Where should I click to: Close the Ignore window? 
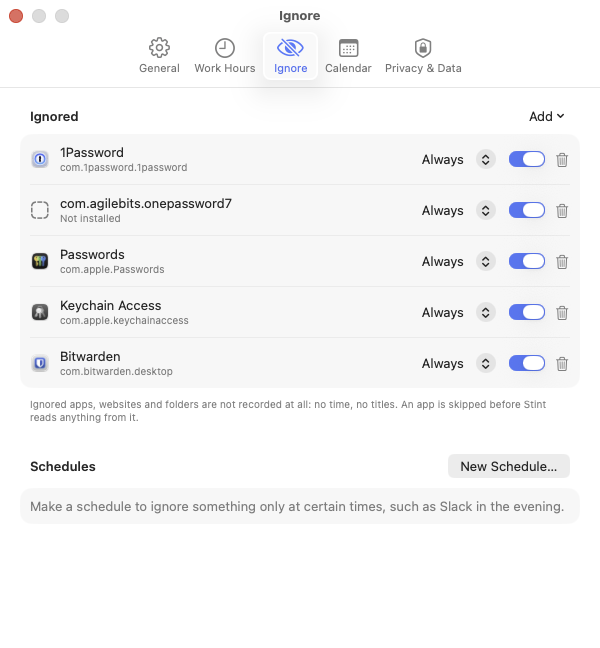click(x=16, y=16)
